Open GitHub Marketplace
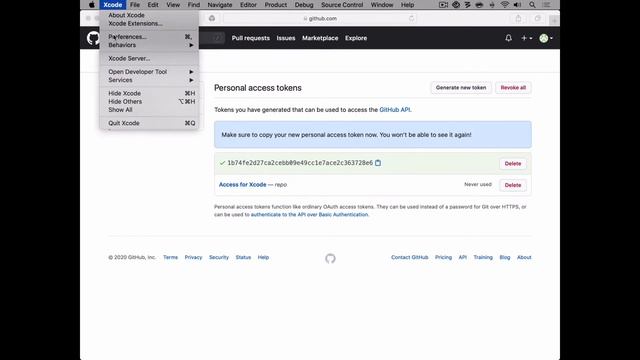This screenshot has width=640, height=360. pos(320,38)
